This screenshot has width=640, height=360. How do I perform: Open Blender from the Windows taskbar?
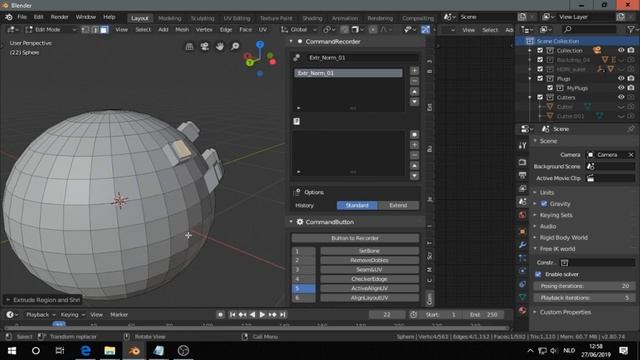[134, 351]
